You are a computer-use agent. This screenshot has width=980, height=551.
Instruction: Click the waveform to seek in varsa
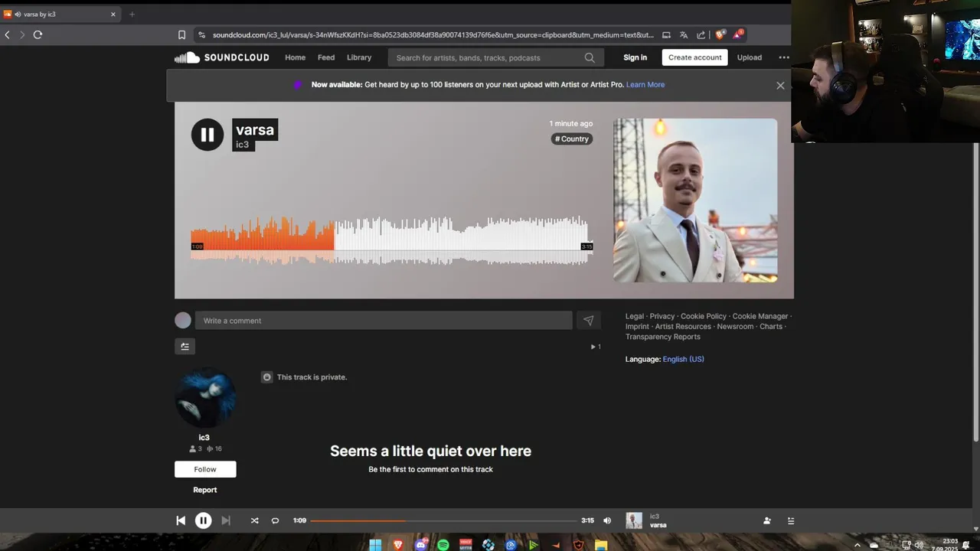[x=391, y=240]
